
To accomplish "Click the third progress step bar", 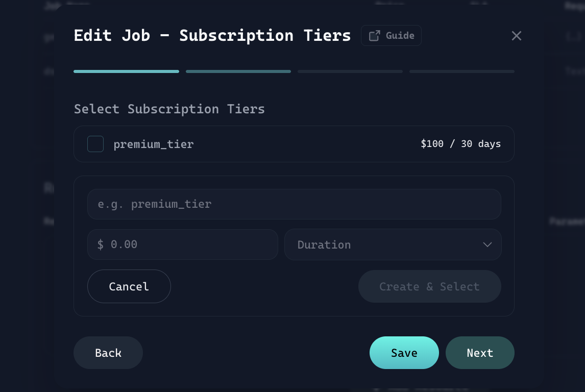I will (x=350, y=71).
